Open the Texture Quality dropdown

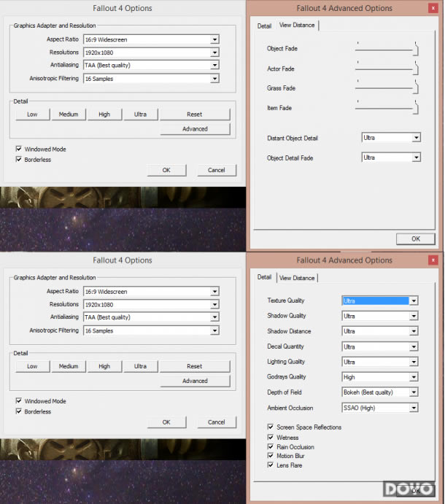click(379, 301)
